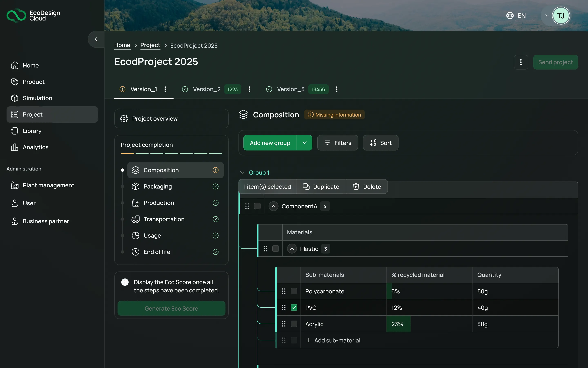Click the warning icon on Composition step
This screenshot has height=368, width=588.
[216, 170]
